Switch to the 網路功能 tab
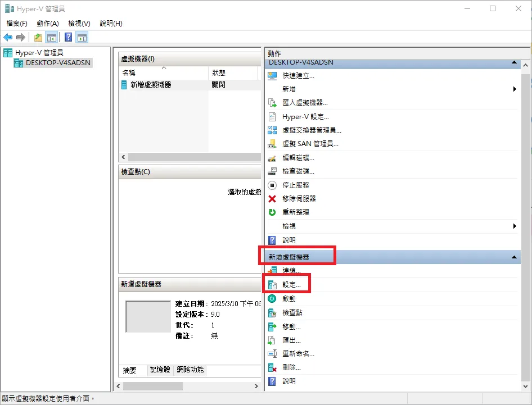 click(190, 370)
